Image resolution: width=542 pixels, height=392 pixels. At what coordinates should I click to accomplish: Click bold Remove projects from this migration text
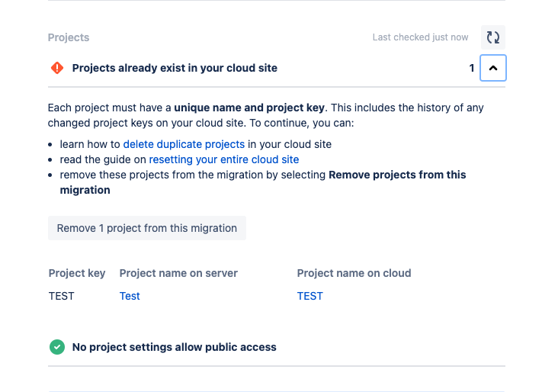click(396, 175)
